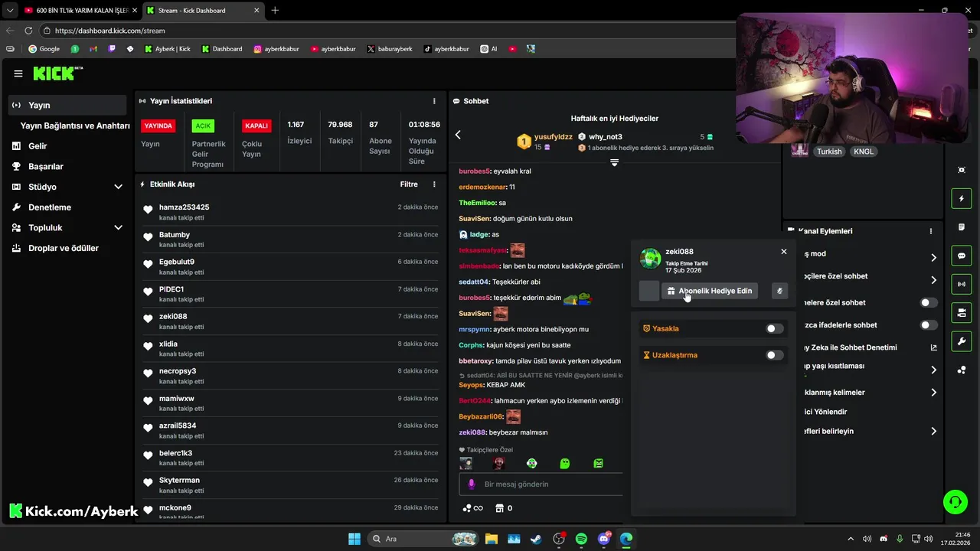Click the purple microphone icon in chat input
980x551 pixels.
pyautogui.click(x=472, y=484)
